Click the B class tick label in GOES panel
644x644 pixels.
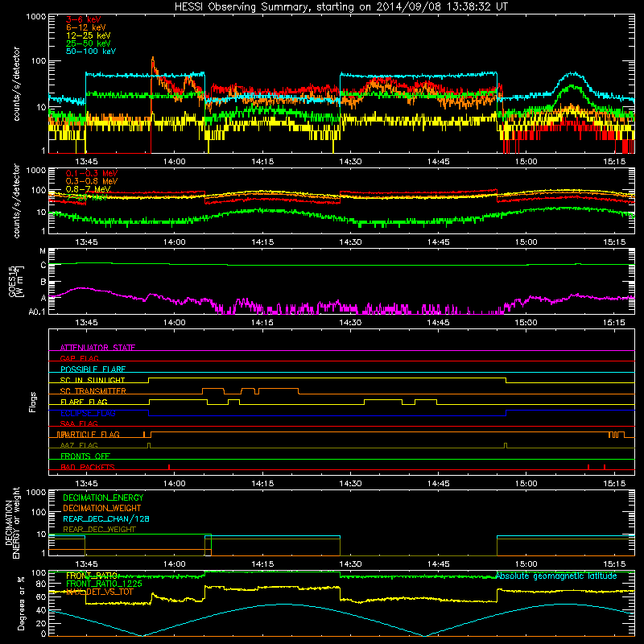43,283
